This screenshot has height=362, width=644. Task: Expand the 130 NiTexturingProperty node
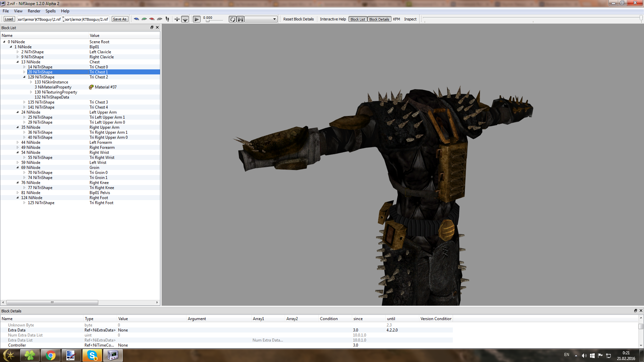pos(31,92)
